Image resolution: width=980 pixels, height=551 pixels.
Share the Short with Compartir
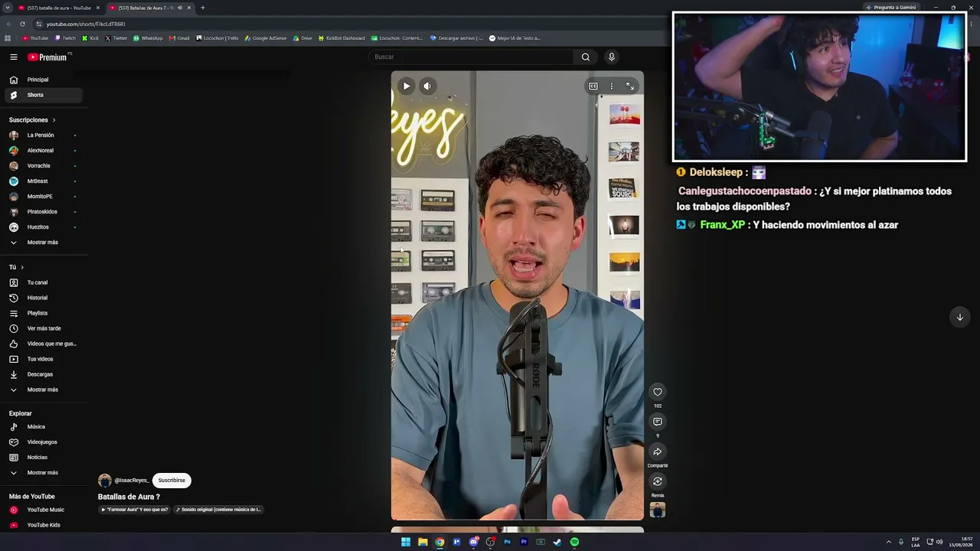click(658, 452)
